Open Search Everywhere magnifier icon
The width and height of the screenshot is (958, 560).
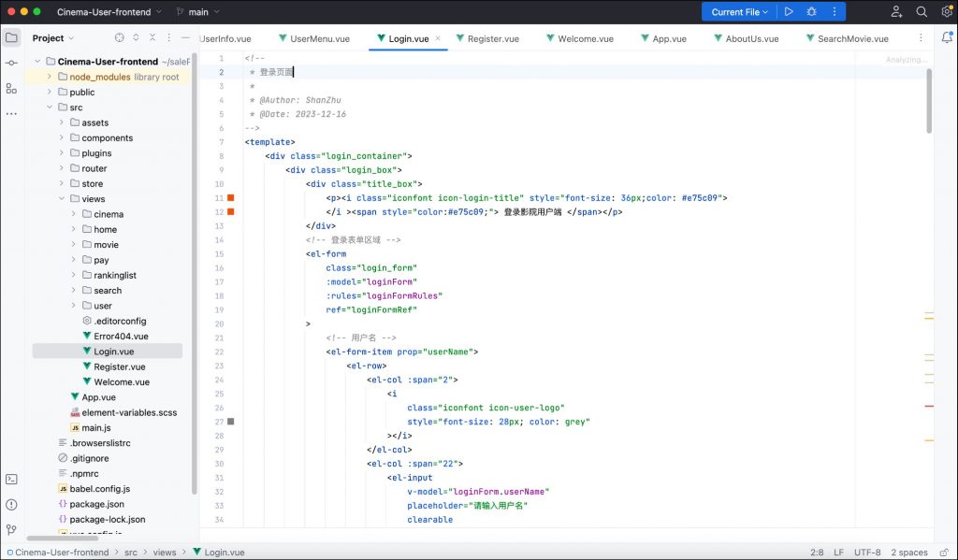point(922,12)
